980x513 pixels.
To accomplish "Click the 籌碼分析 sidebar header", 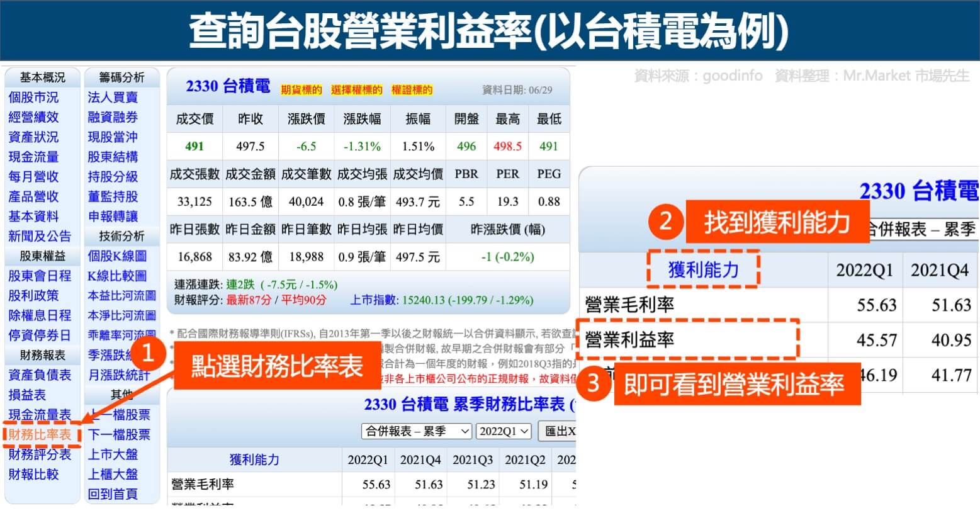I will (121, 77).
